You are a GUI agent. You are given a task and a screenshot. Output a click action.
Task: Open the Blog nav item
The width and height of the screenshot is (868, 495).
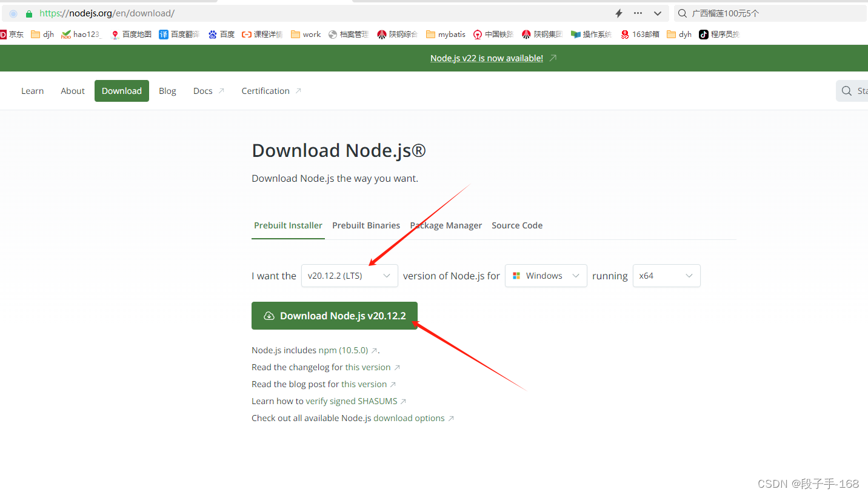167,91
